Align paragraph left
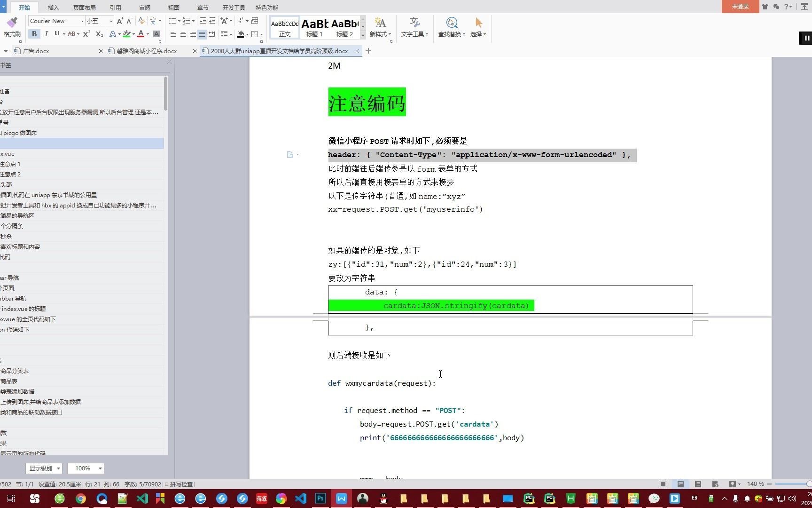Viewport: 812px width, 508px height. coord(173,34)
